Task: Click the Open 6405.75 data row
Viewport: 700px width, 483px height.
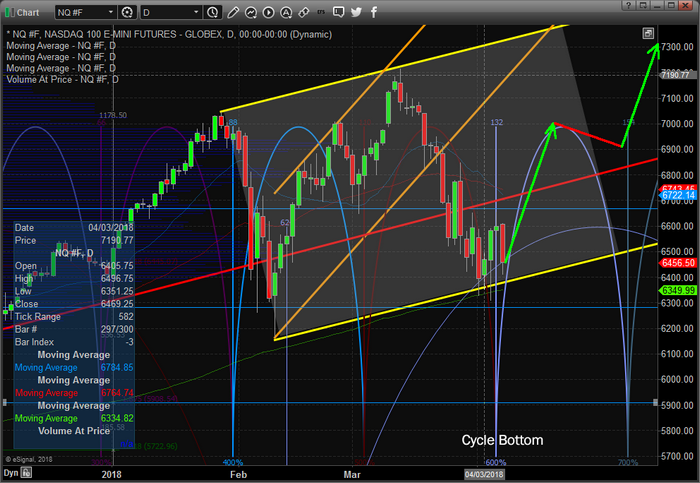Action: click(x=74, y=266)
